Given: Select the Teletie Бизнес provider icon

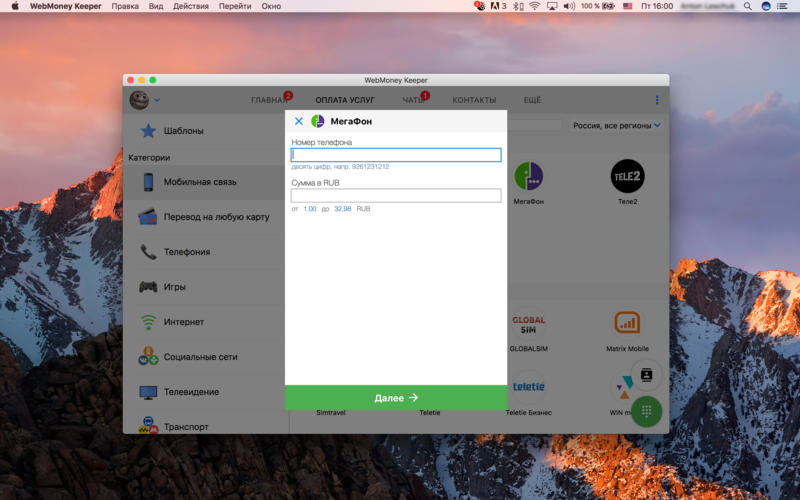Looking at the screenshot, I should [x=528, y=386].
